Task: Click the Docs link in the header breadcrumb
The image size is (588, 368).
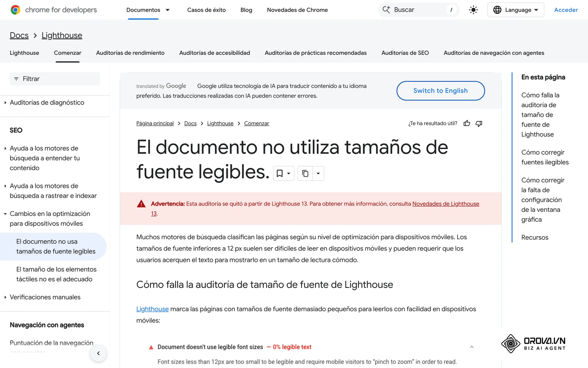Action: pos(19,35)
